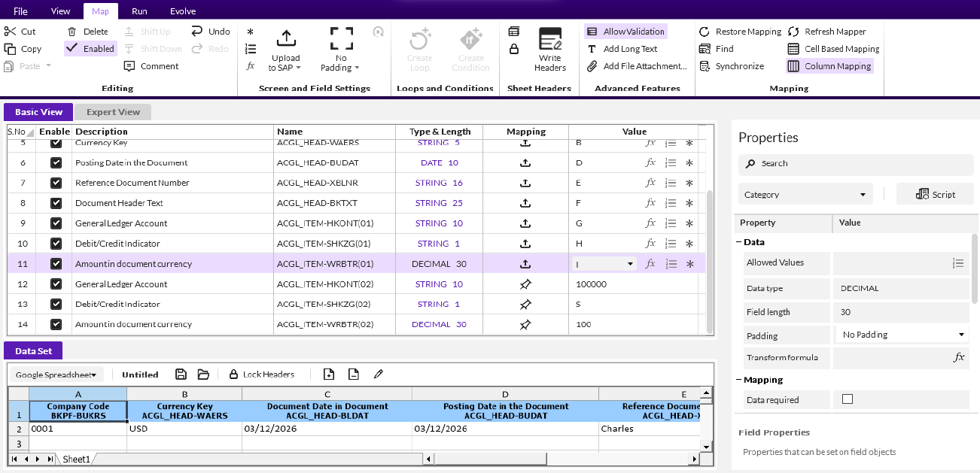Click the Copy icon in Editing
The width and height of the screenshot is (980, 473).
10,49
